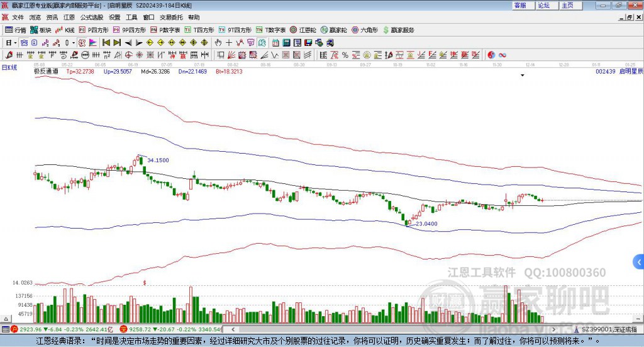Screen dimensions: 644x347
Task: Open the 工具 menu
Action: tap(131, 17)
